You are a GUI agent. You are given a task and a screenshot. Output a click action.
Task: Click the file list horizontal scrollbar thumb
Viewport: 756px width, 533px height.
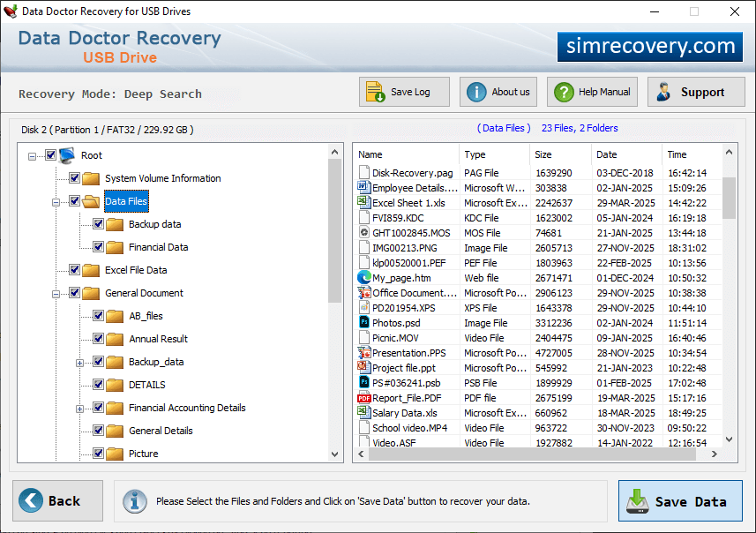pos(532,454)
